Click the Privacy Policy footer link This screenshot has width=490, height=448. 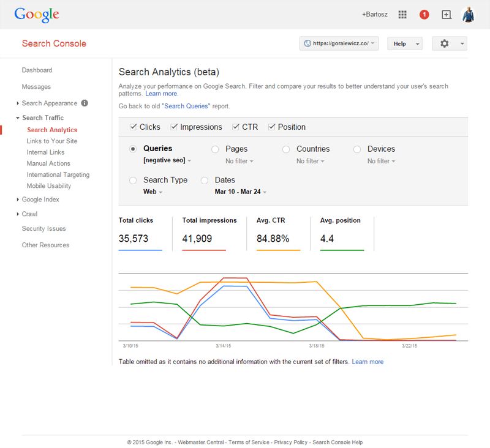(291, 442)
